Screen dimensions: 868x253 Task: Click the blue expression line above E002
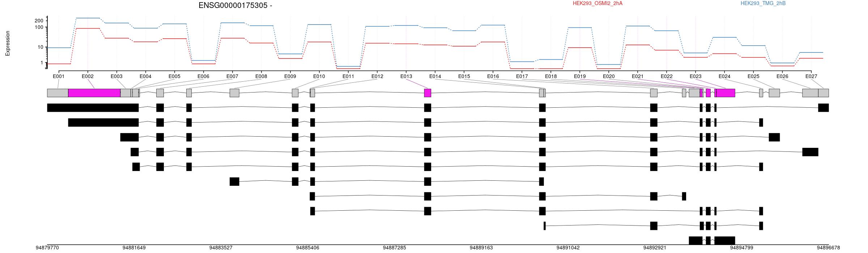[x=88, y=18]
